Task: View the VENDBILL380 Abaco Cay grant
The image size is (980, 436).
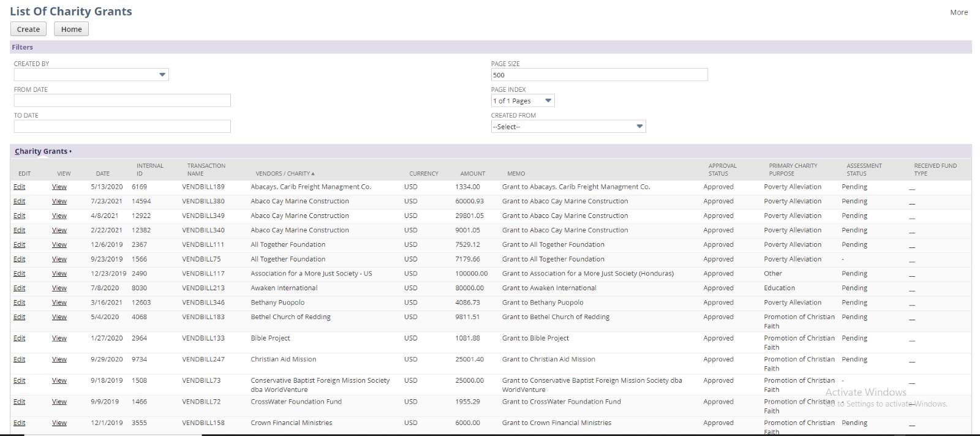Action: pos(59,201)
